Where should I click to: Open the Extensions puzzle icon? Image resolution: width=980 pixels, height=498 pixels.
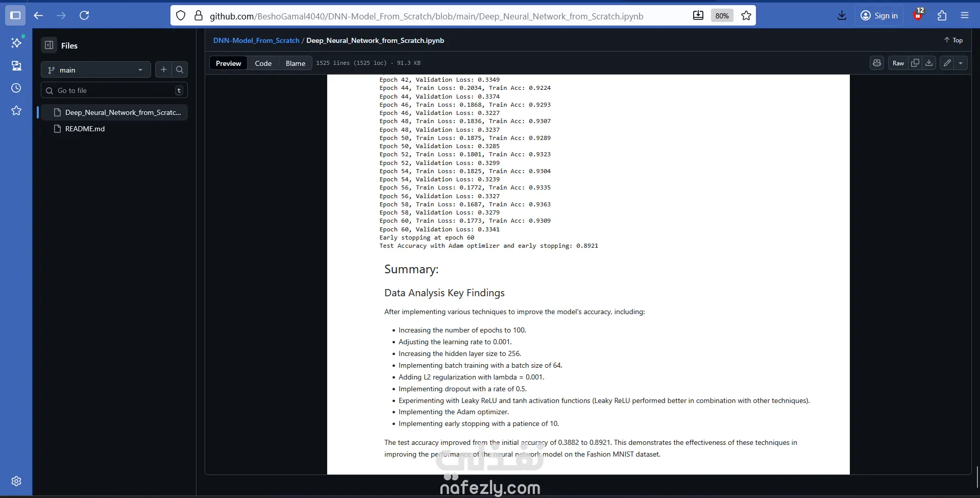[x=942, y=16]
